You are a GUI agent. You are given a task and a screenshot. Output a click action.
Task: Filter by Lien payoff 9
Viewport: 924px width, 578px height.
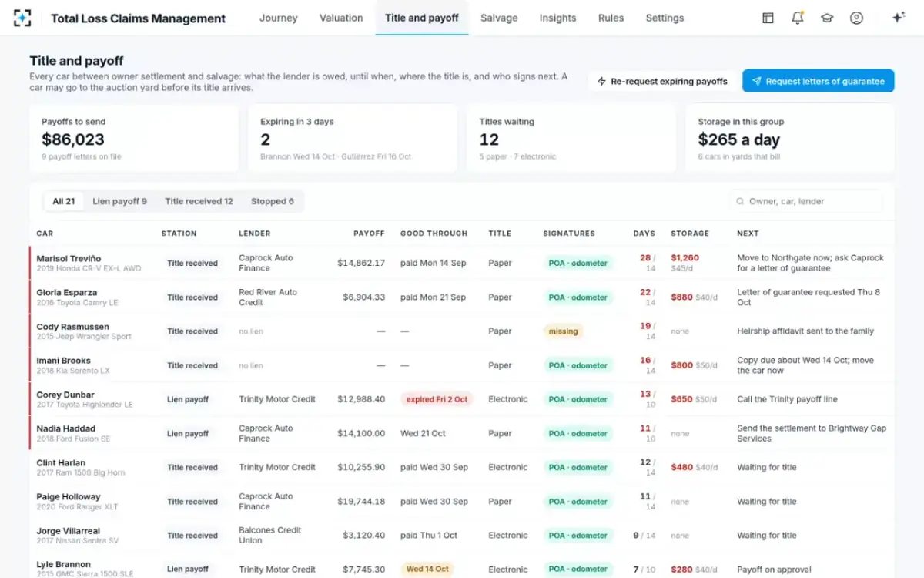[x=119, y=201]
